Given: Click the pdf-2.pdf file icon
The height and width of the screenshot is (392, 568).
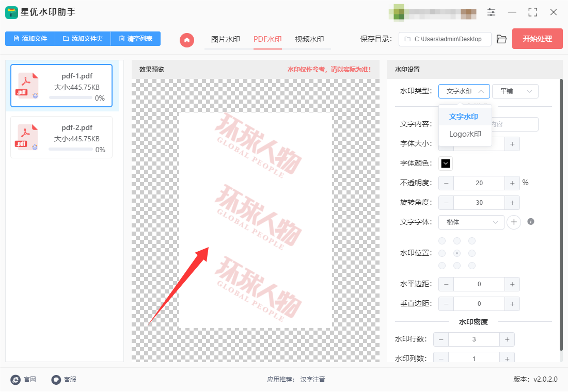Looking at the screenshot, I should (26, 137).
